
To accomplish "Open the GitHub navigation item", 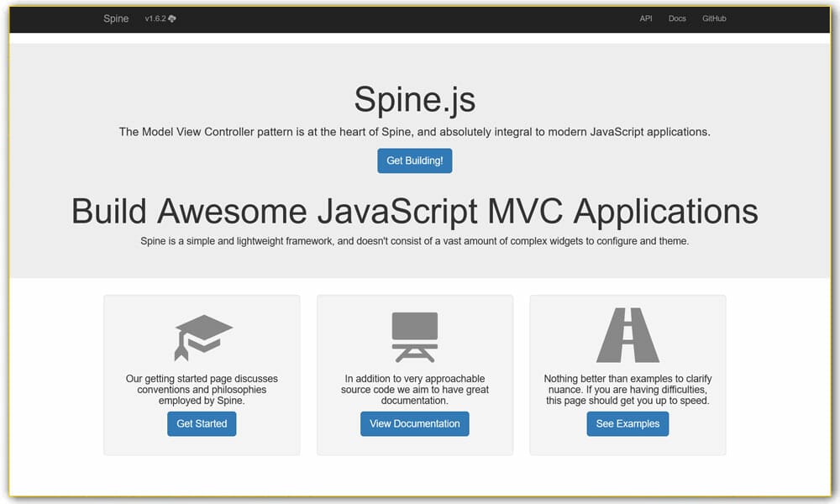I will click(714, 18).
